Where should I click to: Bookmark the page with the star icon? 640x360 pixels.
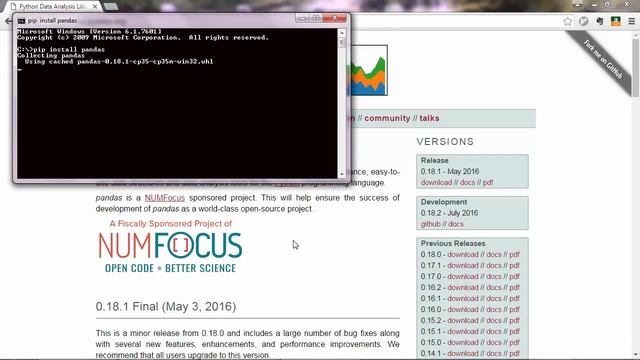coord(567,21)
